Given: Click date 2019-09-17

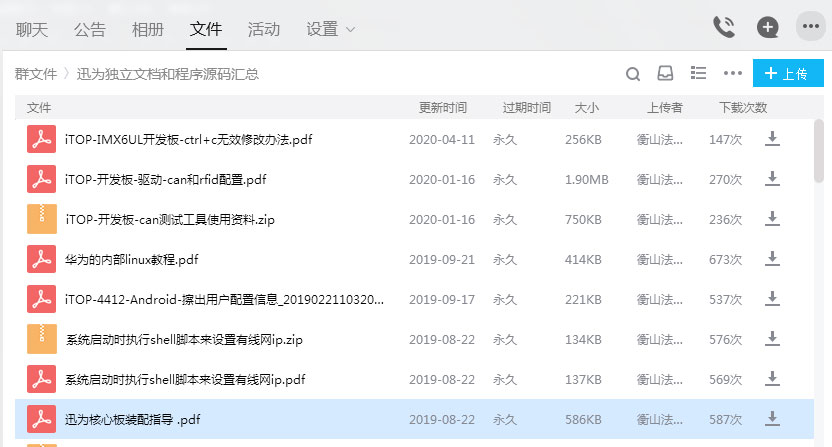Looking at the screenshot, I should tap(441, 299).
